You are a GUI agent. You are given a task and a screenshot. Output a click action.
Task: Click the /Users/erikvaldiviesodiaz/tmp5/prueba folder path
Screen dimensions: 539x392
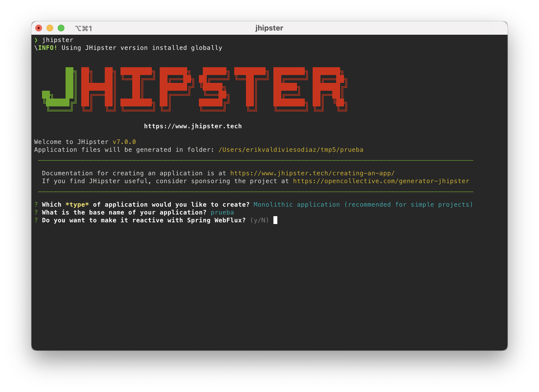coord(291,150)
